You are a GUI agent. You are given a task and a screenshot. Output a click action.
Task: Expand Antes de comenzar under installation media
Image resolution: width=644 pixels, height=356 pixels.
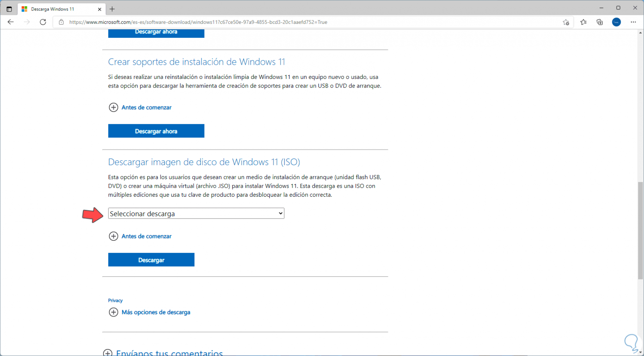click(140, 107)
